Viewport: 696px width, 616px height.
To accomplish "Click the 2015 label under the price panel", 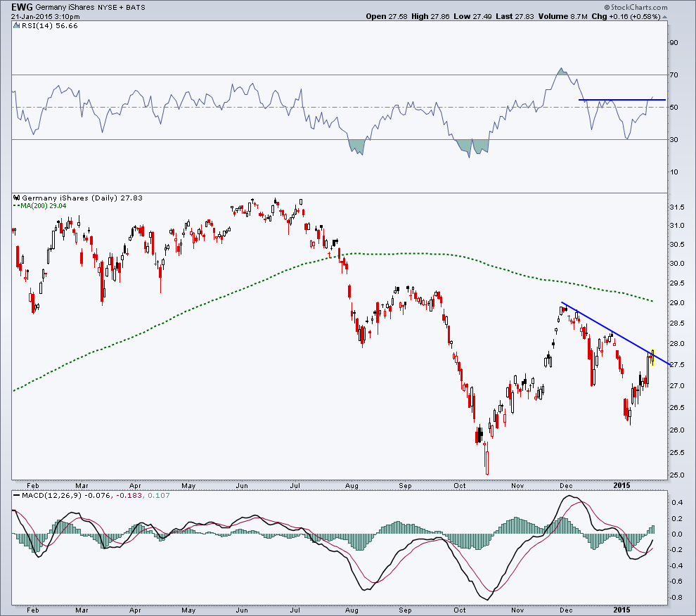I will (x=622, y=485).
